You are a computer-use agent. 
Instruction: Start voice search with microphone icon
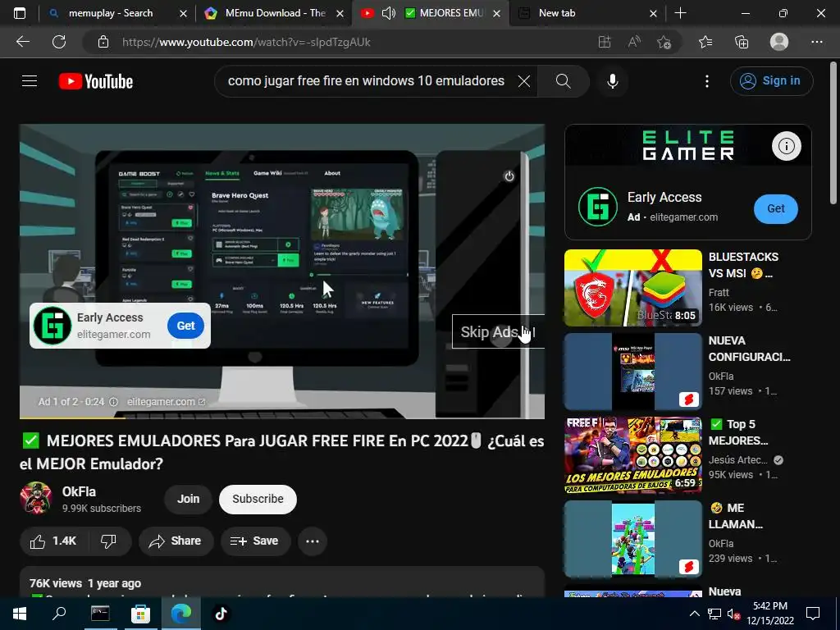[x=613, y=81]
